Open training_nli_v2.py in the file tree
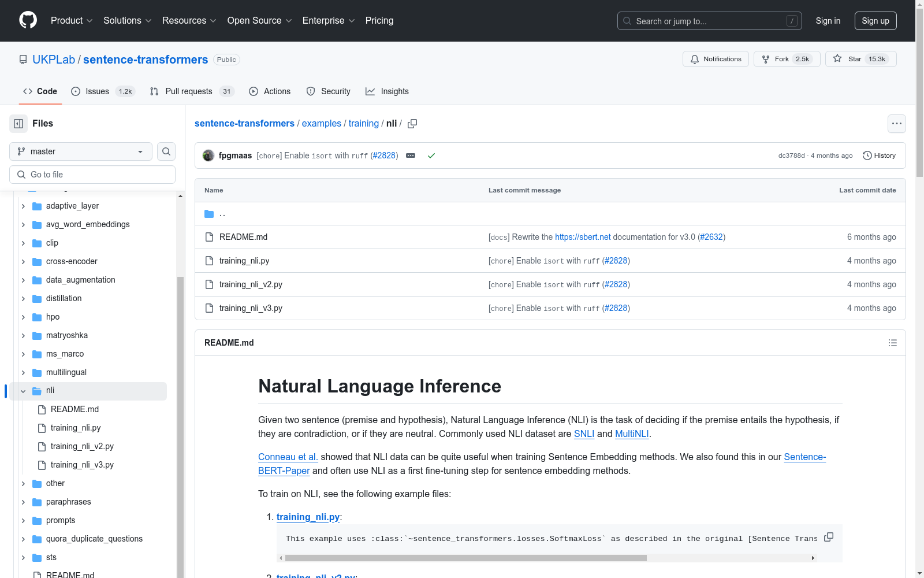Image resolution: width=924 pixels, height=578 pixels. 82,446
